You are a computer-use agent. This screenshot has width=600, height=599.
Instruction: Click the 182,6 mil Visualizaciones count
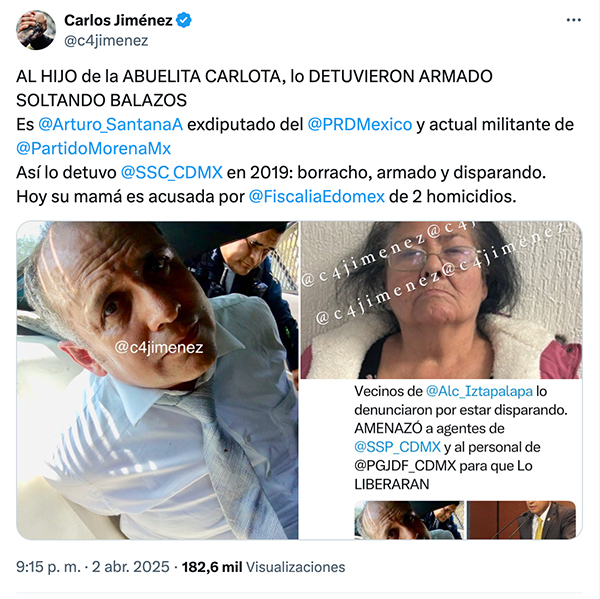pyautogui.click(x=263, y=567)
